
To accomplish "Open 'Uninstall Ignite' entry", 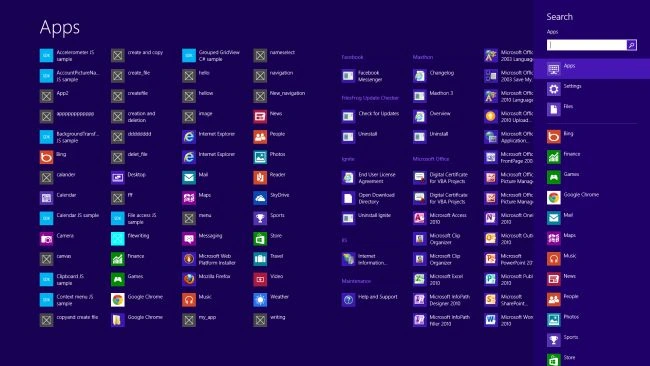I will pyautogui.click(x=367, y=218).
